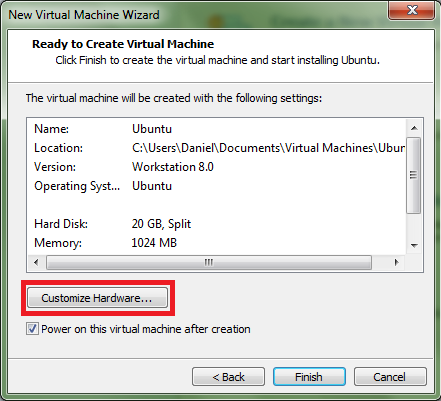Viewport: 441px width, 401px height.
Task: Close the wizard with the X button
Action: (412, 10)
